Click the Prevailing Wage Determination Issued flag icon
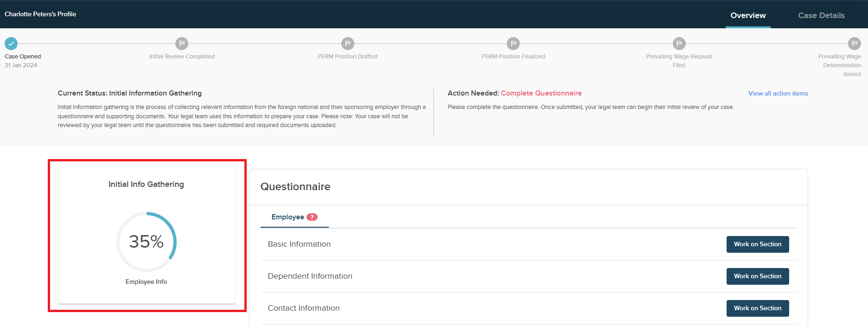 (854, 44)
